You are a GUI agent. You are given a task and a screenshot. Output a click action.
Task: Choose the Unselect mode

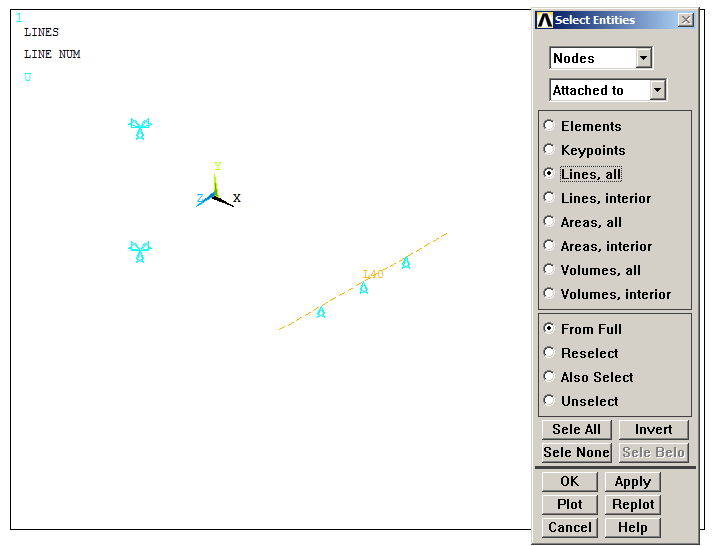pyautogui.click(x=549, y=400)
